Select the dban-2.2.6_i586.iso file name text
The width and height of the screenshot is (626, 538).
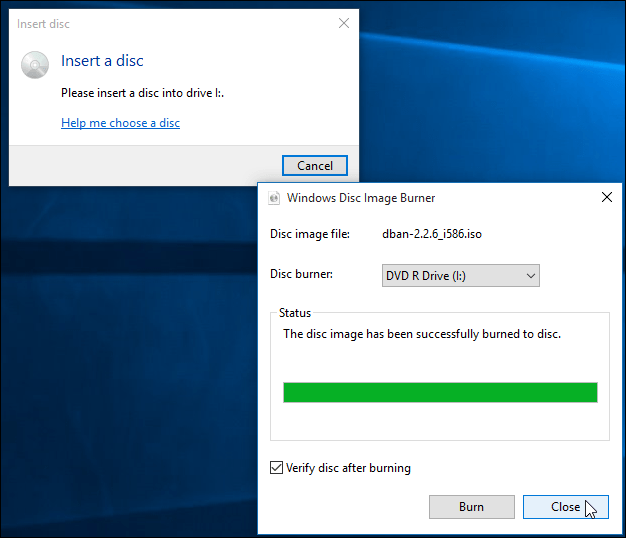tap(432, 234)
